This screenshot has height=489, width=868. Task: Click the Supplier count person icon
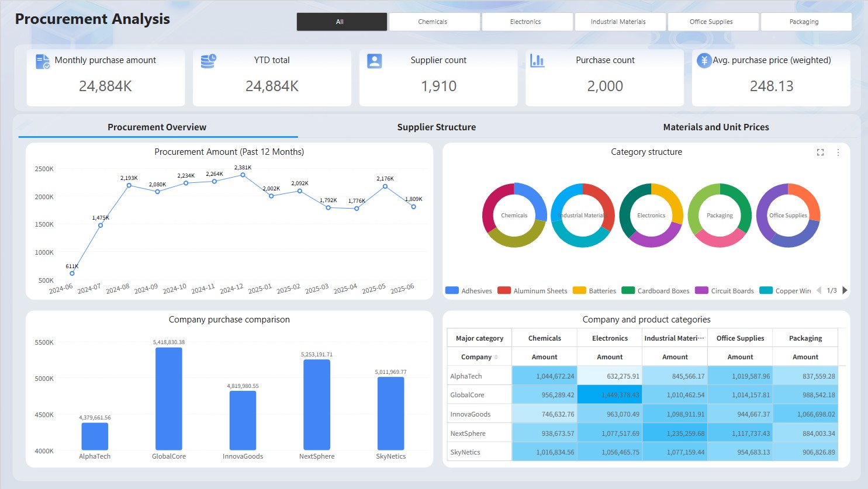[x=375, y=61]
